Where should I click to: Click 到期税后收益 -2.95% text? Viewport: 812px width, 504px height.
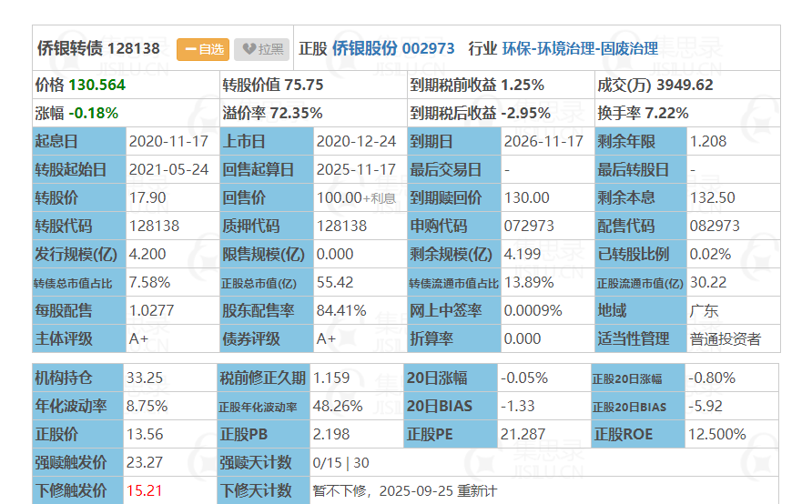coord(480,113)
